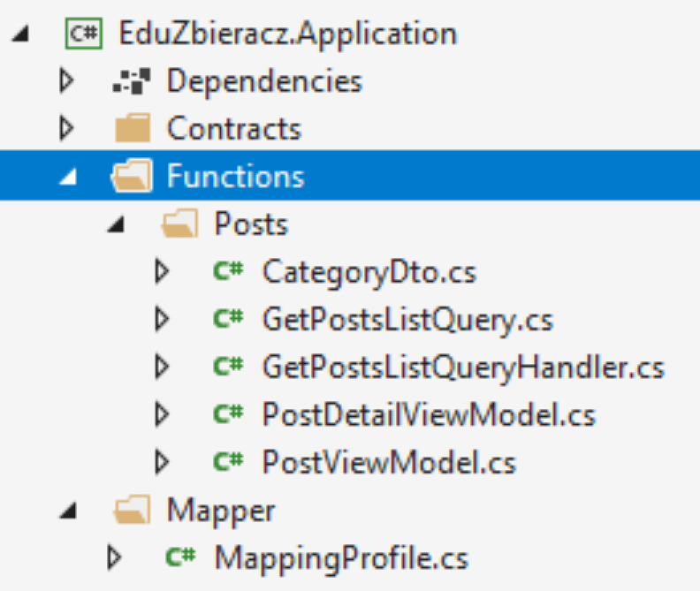Click the Mapper folder icon
The width and height of the screenshot is (700, 591).
[132, 510]
